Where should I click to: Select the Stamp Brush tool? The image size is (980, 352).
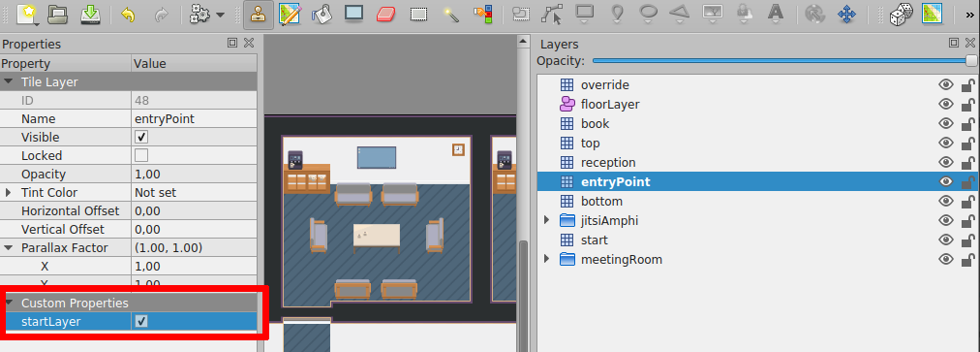click(x=259, y=14)
